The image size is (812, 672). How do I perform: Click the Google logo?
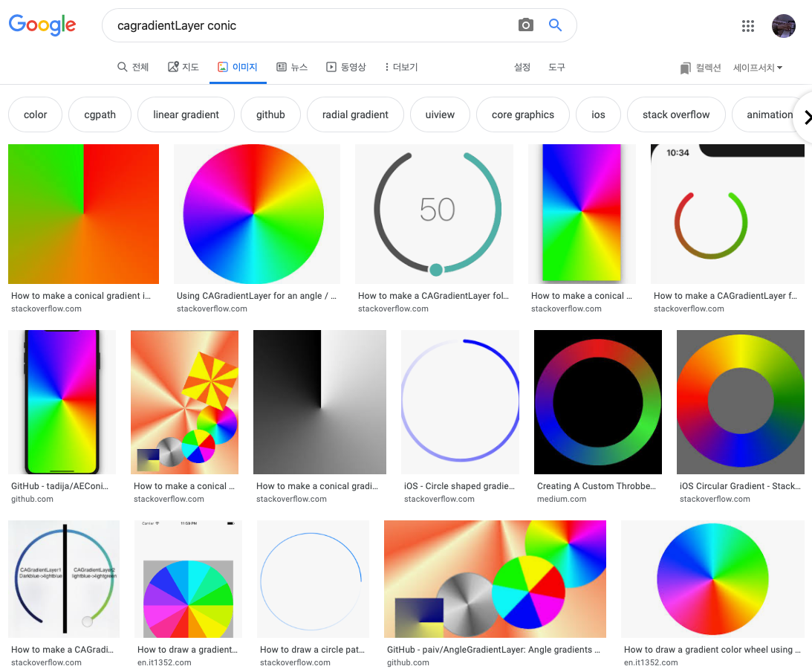click(x=42, y=25)
